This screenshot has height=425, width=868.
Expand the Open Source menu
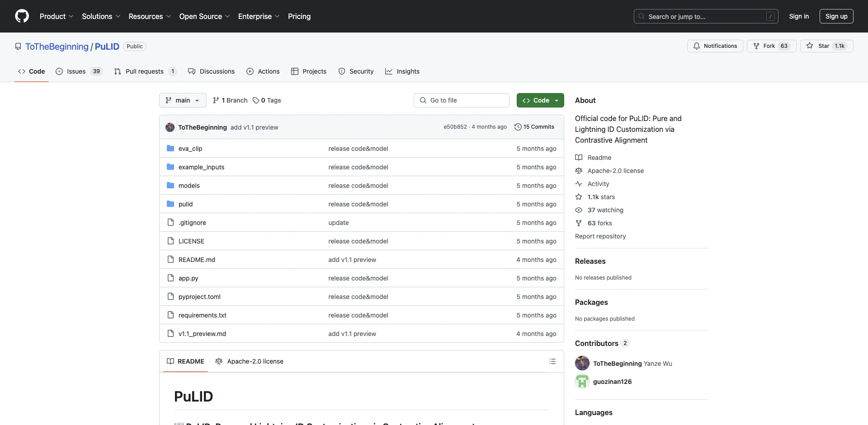[x=204, y=16]
